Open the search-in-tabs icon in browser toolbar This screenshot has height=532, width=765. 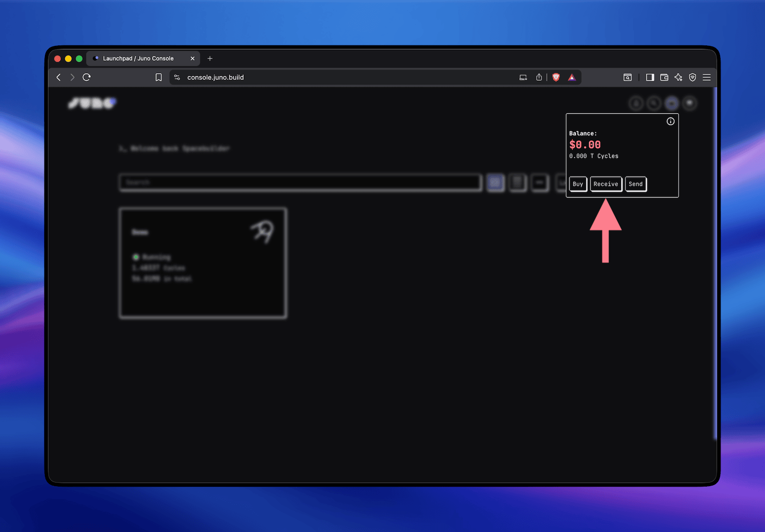click(627, 77)
